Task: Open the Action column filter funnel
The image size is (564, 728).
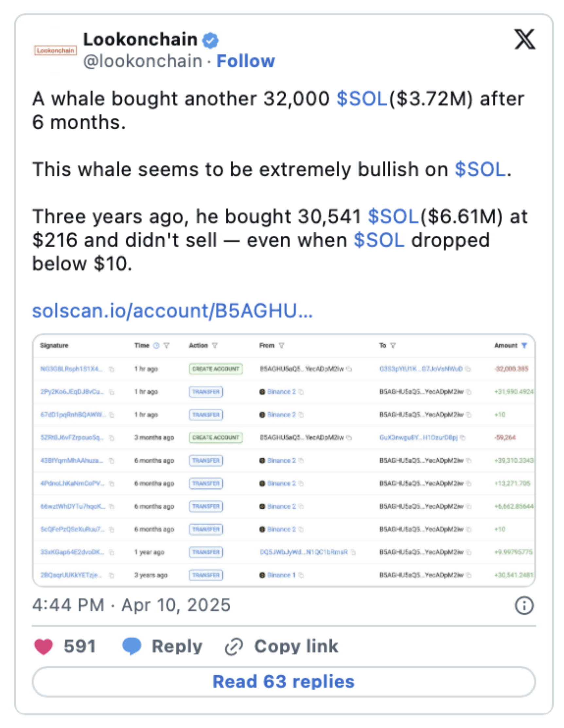Action: 215,346
